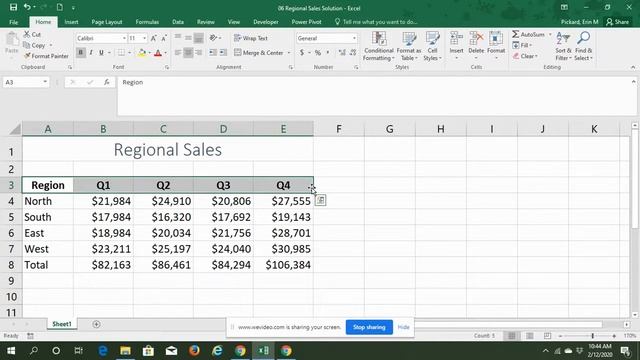Click the Font Color A icon
This screenshot has height=360, width=640.
click(158, 53)
